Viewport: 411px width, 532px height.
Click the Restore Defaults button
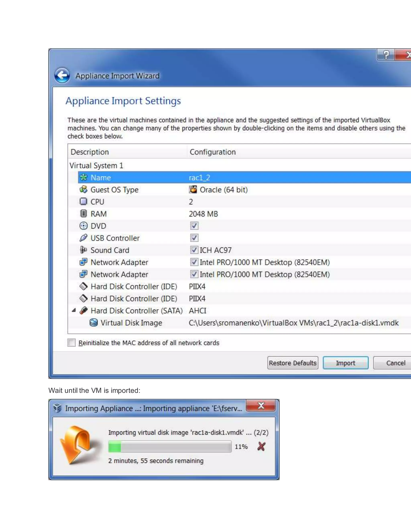coord(293,363)
